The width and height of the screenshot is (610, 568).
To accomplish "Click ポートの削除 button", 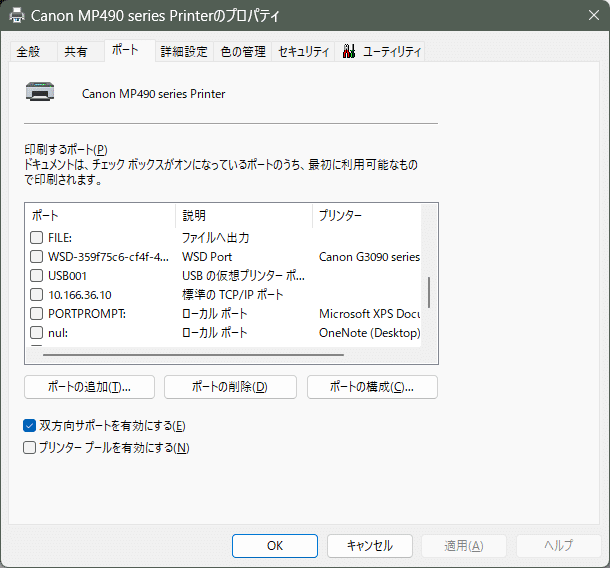I will (230, 387).
